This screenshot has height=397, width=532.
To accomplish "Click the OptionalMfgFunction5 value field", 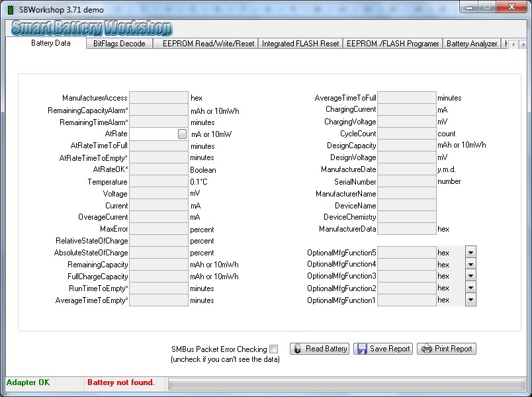I will coord(407,253).
